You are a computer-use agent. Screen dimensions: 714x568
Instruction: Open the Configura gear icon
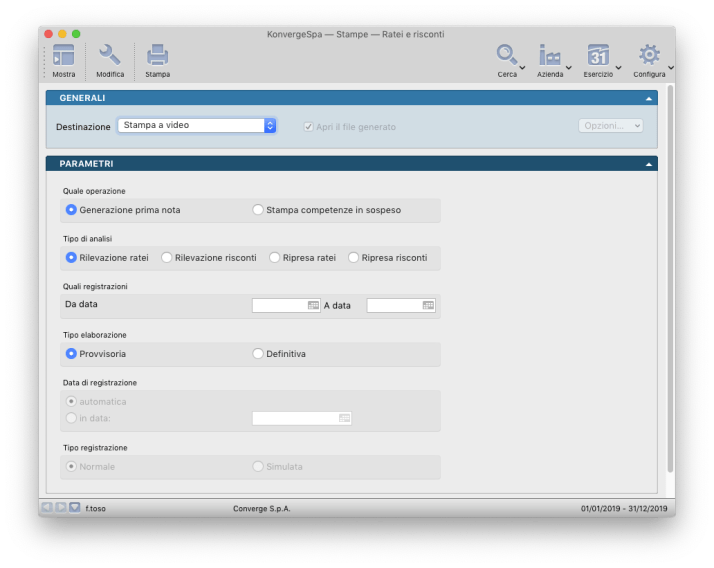point(649,56)
